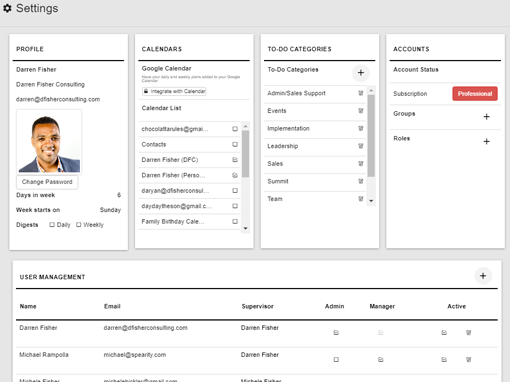The width and height of the screenshot is (510, 382).
Task: Delete the Events category
Action: [x=361, y=111]
